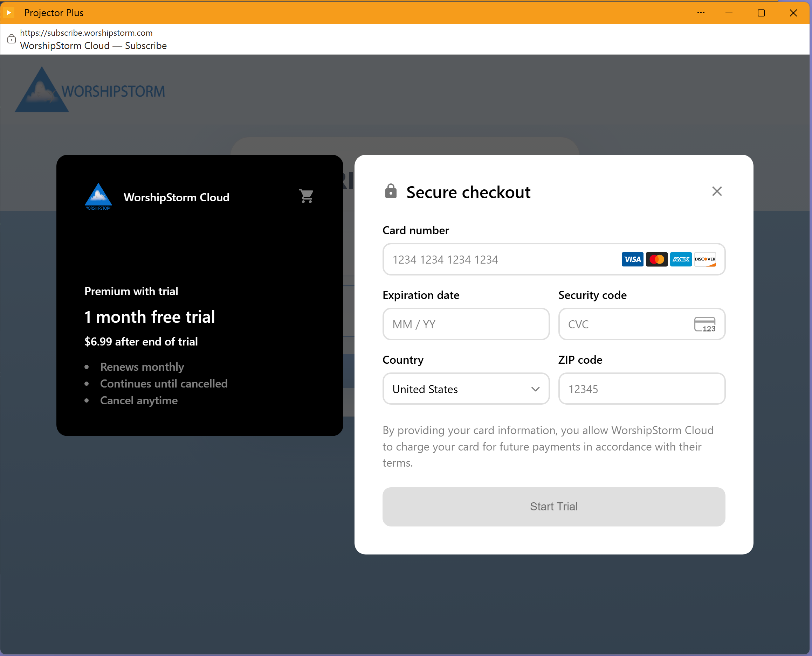Open the Country dropdown showing United States

(466, 389)
